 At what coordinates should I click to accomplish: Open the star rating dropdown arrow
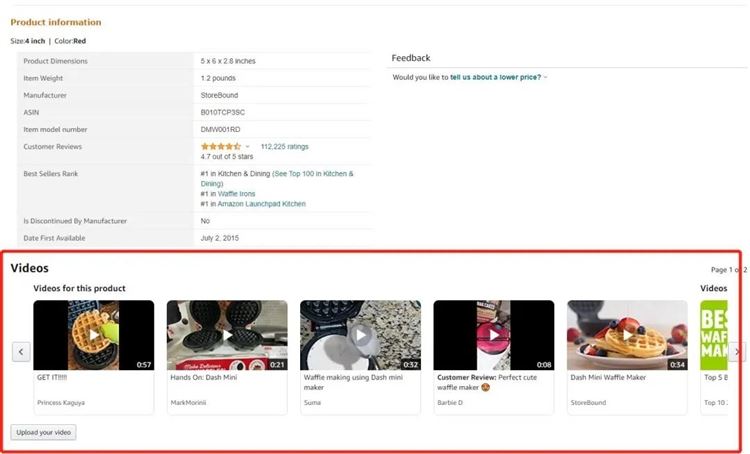247,147
